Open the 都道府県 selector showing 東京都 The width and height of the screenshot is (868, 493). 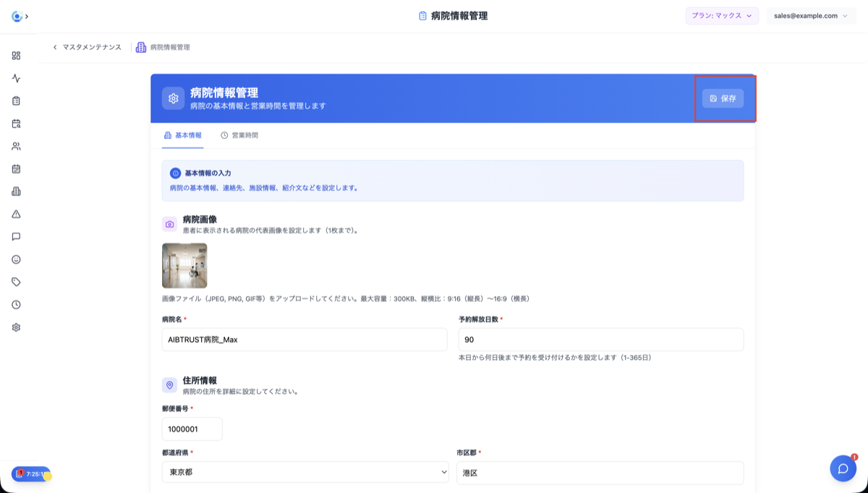(x=304, y=472)
